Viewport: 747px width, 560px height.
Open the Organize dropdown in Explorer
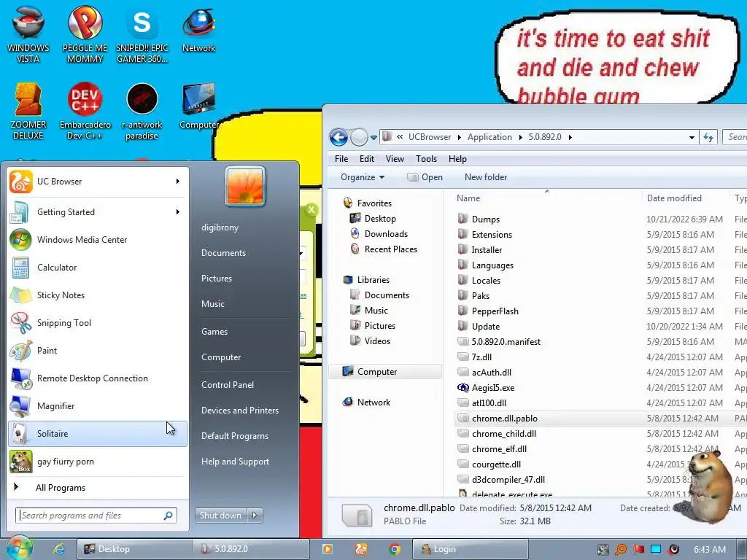(363, 177)
